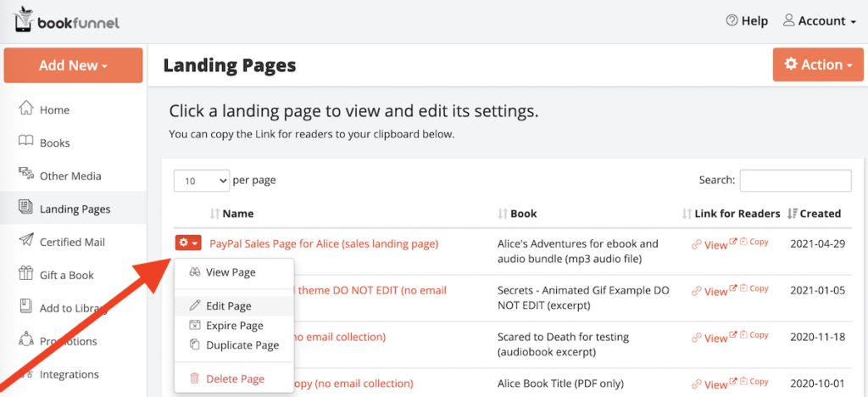Change the per page count dropdown
868x397 pixels.
(202, 181)
